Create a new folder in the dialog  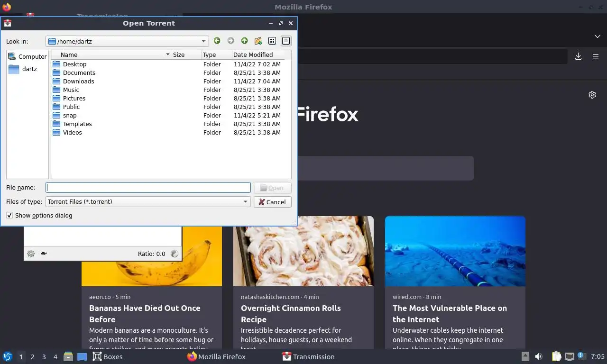coord(258,41)
